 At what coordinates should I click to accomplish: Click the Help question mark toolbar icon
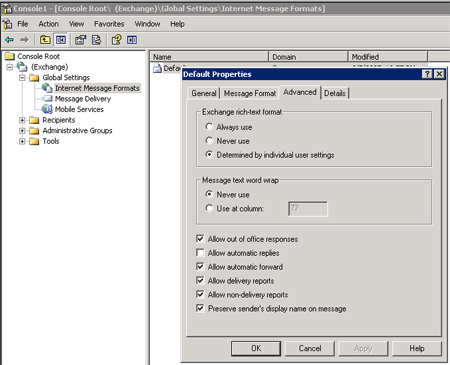coord(116,40)
